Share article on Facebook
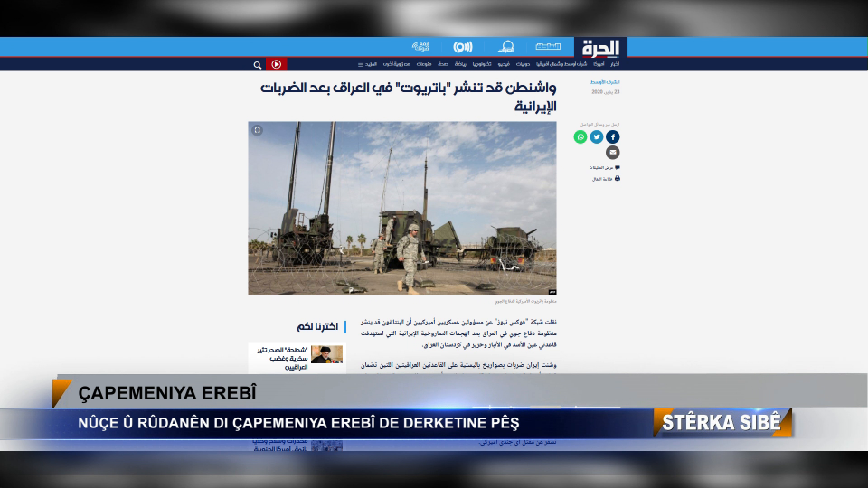 click(x=612, y=136)
